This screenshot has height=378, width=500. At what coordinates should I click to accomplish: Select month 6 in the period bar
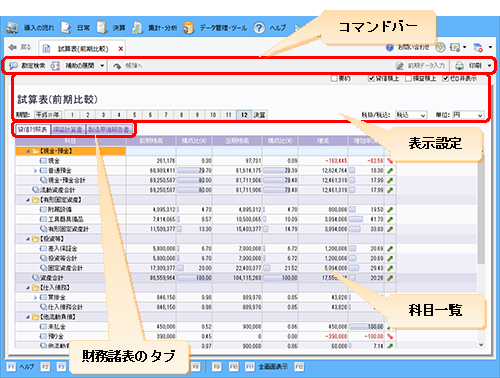pyautogui.click(x=150, y=115)
